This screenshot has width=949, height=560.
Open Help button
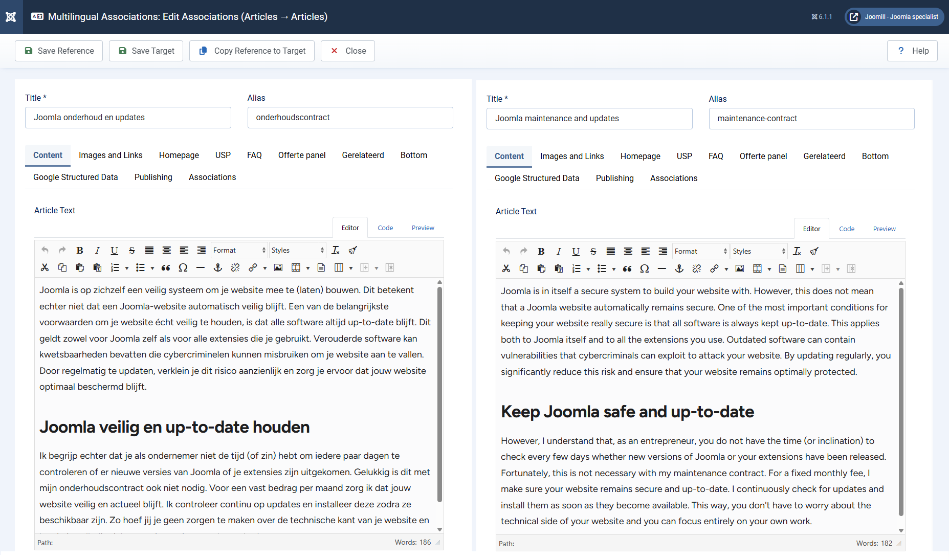[912, 51]
